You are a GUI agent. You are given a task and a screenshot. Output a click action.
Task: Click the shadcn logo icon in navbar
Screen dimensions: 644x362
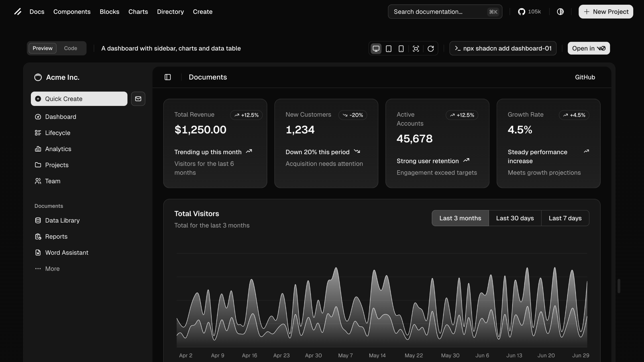(x=18, y=12)
